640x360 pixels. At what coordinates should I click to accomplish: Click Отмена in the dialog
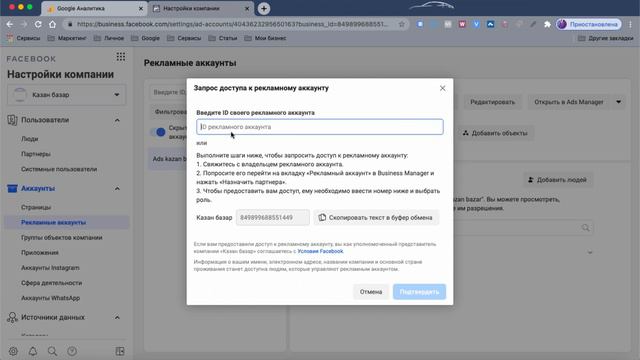tap(371, 292)
